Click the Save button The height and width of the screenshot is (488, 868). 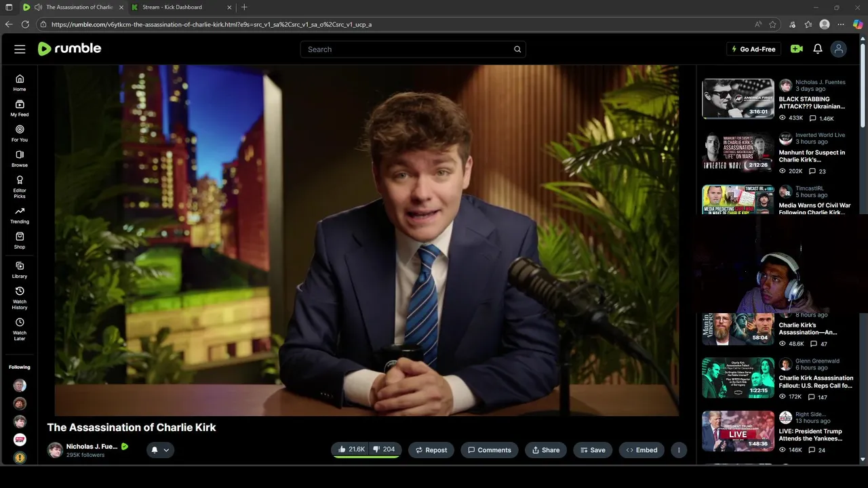[593, 450]
